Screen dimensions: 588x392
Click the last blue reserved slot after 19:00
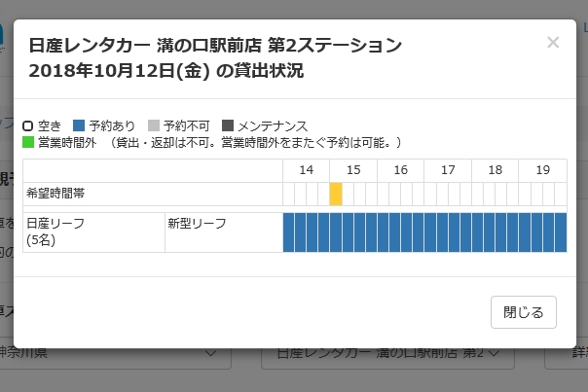tap(561, 232)
